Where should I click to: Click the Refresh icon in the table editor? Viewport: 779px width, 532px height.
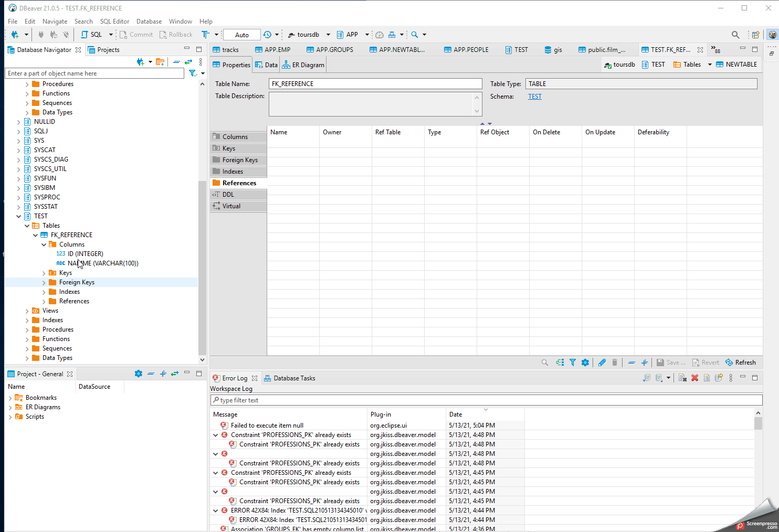point(741,362)
